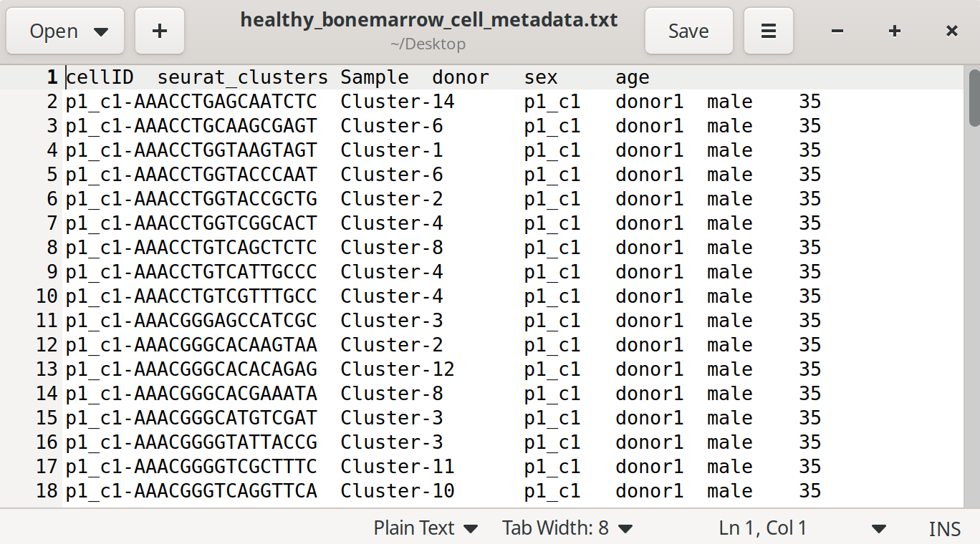This screenshot has height=544, width=980.
Task: Close the text editor window
Action: (x=952, y=31)
